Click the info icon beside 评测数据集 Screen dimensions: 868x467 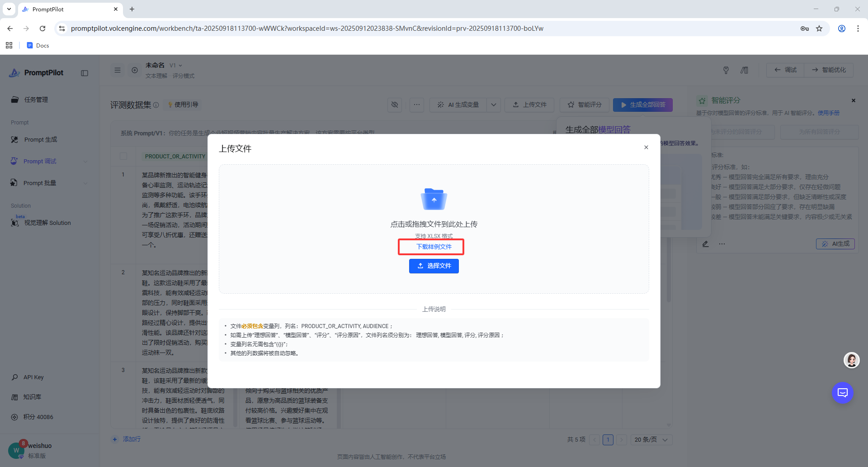[x=156, y=105]
